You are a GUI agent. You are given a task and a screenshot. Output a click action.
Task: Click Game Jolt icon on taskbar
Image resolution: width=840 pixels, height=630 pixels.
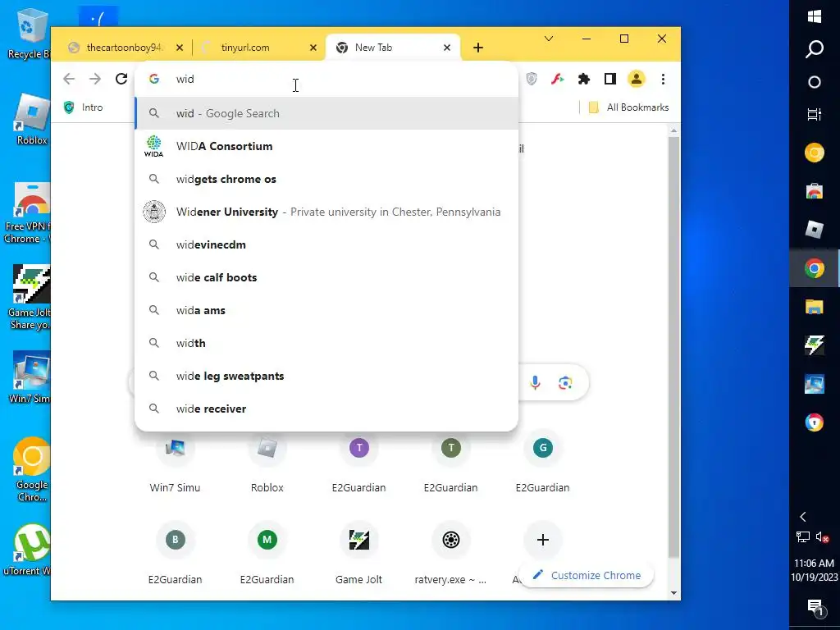coord(815,345)
